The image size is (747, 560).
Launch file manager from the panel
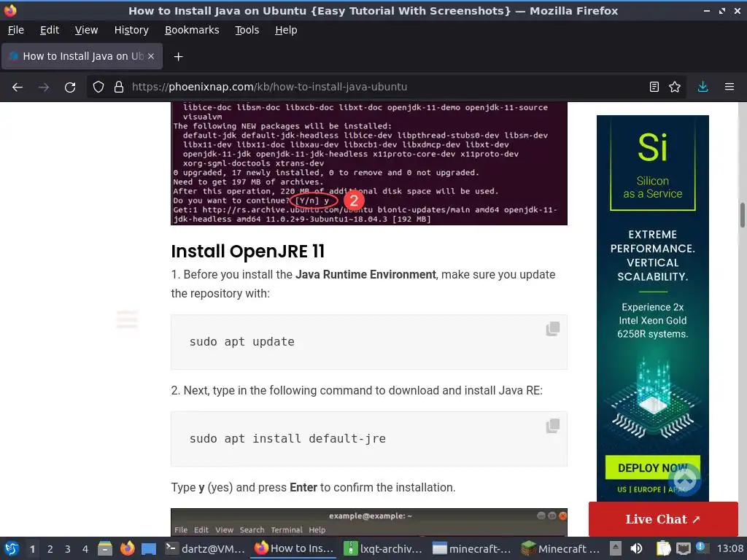point(105,548)
